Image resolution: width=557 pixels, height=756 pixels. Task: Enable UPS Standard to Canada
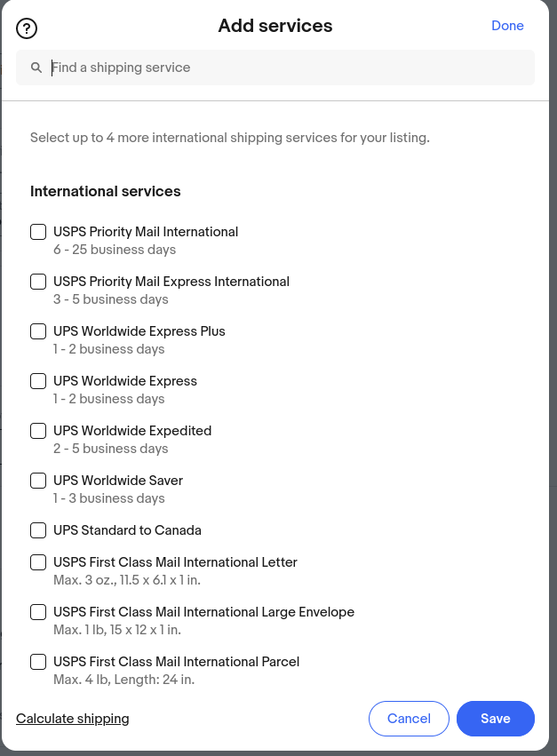pyautogui.click(x=38, y=530)
